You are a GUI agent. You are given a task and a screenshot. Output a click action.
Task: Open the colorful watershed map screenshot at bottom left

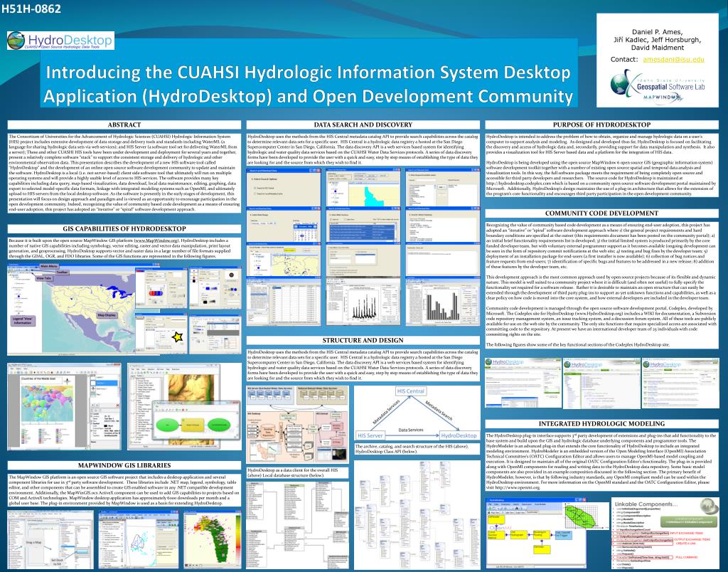click(x=212, y=539)
